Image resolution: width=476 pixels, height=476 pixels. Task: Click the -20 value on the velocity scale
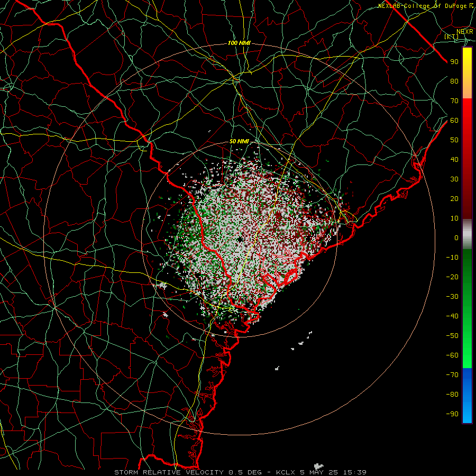pos(452,277)
